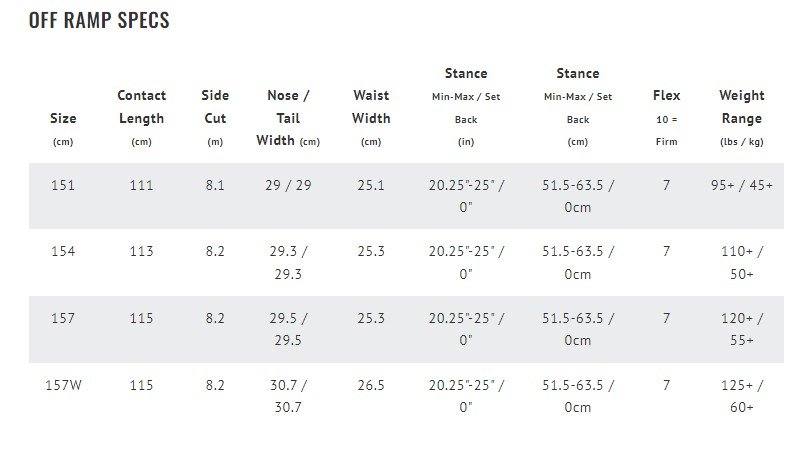This screenshot has width=800, height=450.
Task: Click the Nose / Tail Width header
Action: click(x=289, y=118)
